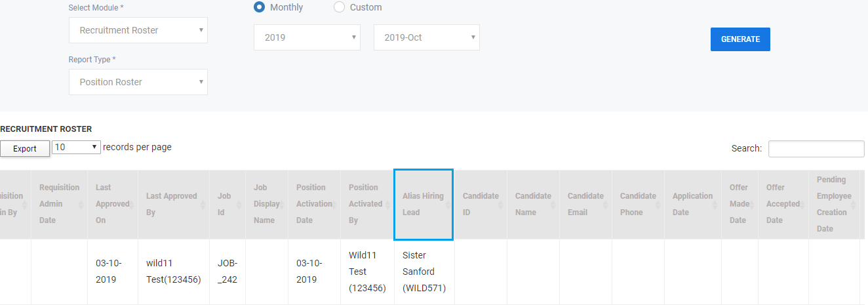The height and width of the screenshot is (305, 868).
Task: Sort by Job Id column header
Action: tap(227, 204)
